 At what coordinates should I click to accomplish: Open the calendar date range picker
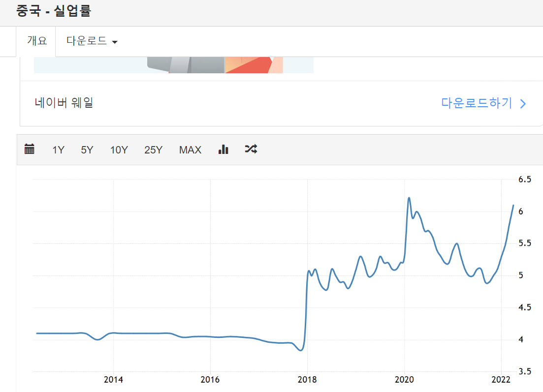[x=30, y=149]
